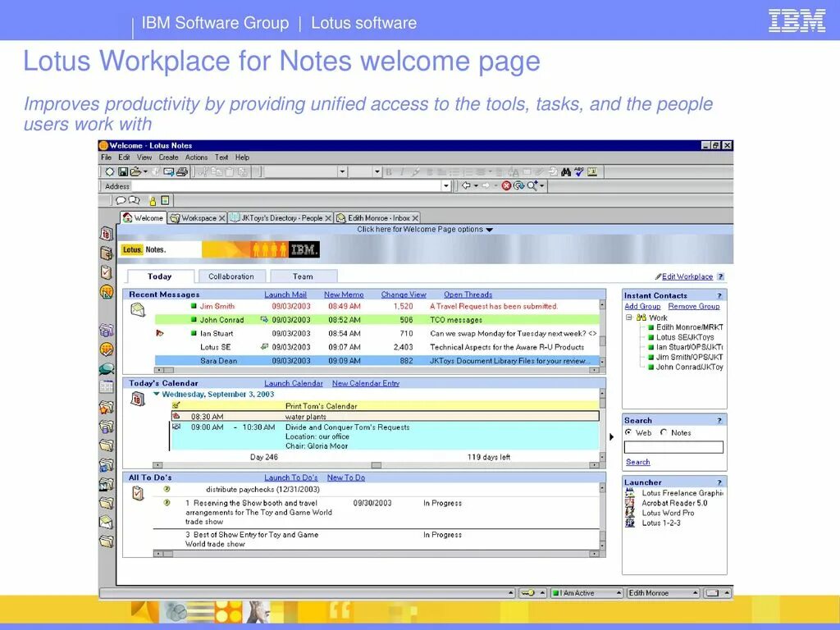The width and height of the screenshot is (840, 630).
Task: Open the Actions menu
Action: pyautogui.click(x=196, y=157)
